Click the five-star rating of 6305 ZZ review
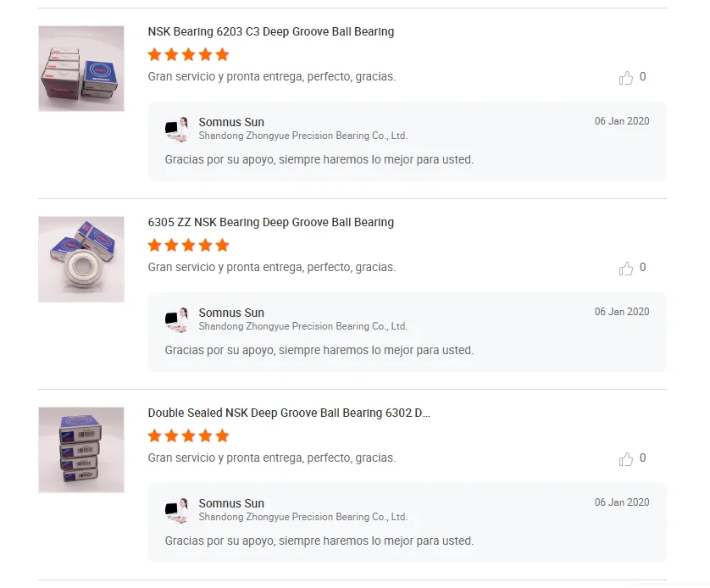The width and height of the screenshot is (710, 588). click(188, 246)
